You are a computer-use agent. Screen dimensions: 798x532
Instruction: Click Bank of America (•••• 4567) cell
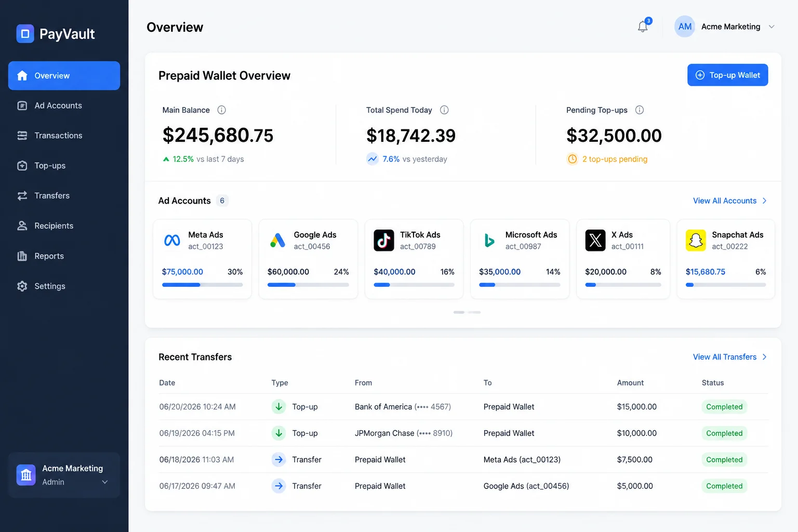point(403,407)
